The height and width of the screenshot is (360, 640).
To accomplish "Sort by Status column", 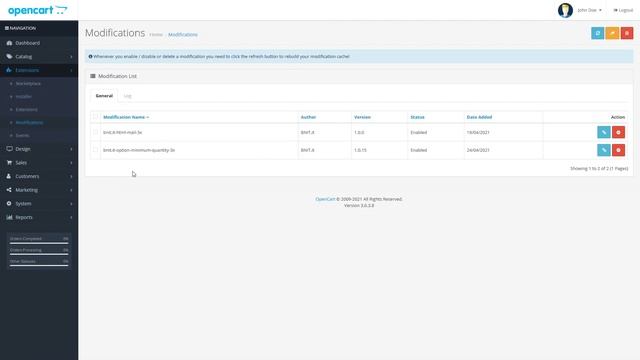I will [x=418, y=117].
